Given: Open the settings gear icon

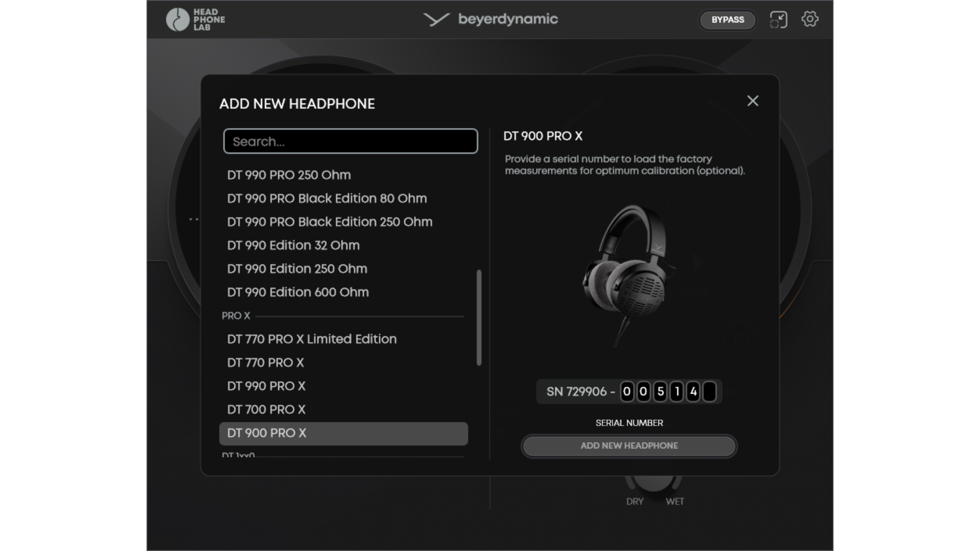Looking at the screenshot, I should pos(810,19).
